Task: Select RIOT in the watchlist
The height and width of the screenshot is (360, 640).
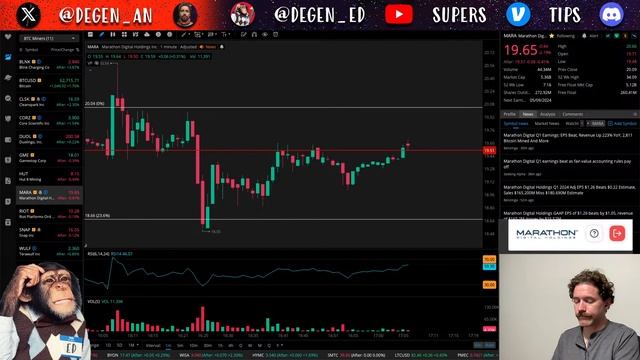Action: pyautogui.click(x=49, y=213)
